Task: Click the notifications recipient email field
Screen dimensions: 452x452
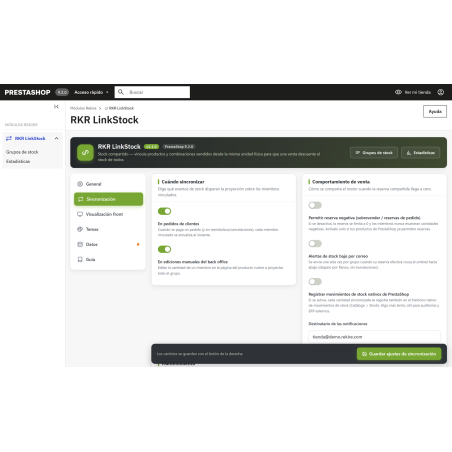Action: point(374,337)
